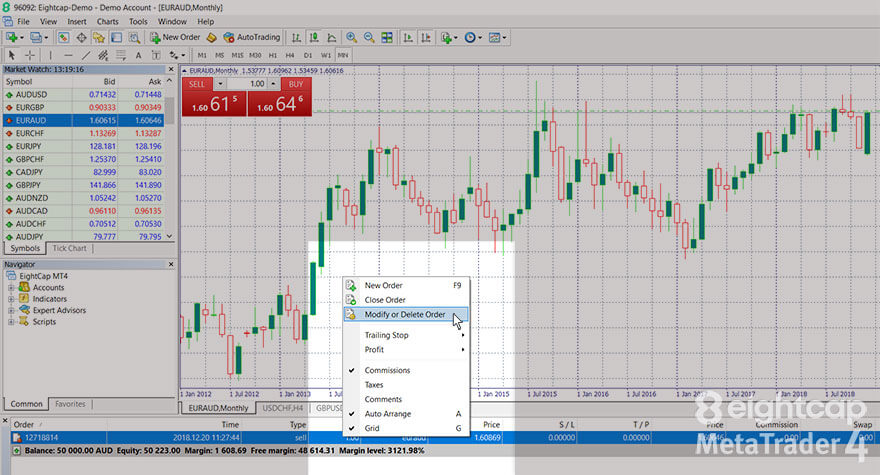The height and width of the screenshot is (475, 880).
Task: Choose Close Order in context menu
Action: click(405, 300)
